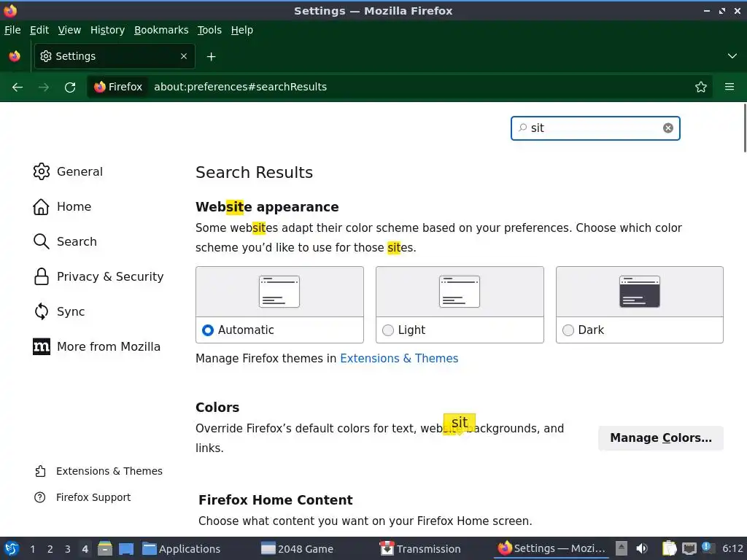Switch to workspace 2 in taskbar
747x560 pixels.
pyautogui.click(x=50, y=549)
